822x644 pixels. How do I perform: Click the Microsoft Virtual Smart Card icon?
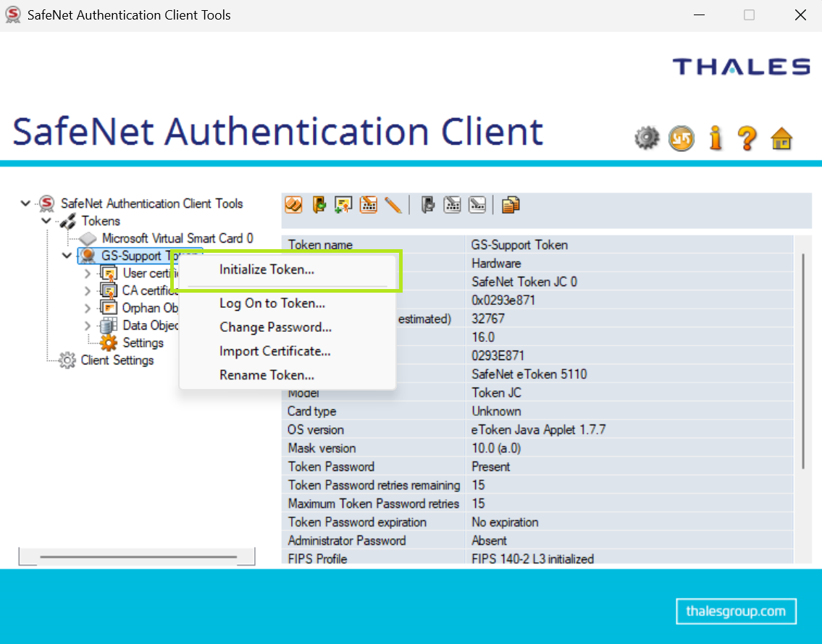tap(88, 238)
